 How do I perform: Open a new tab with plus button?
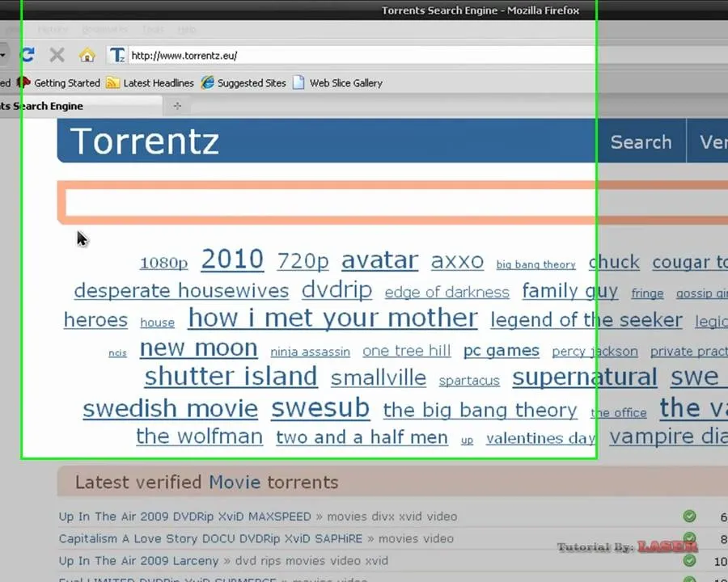177,106
